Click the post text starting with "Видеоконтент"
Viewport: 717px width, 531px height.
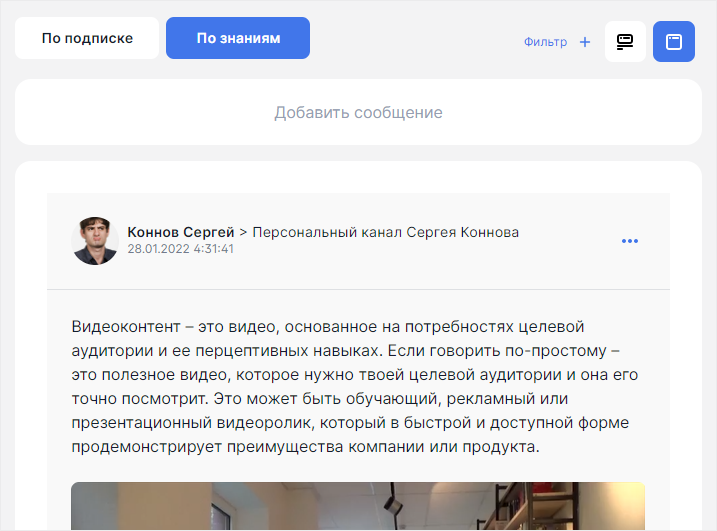354,386
